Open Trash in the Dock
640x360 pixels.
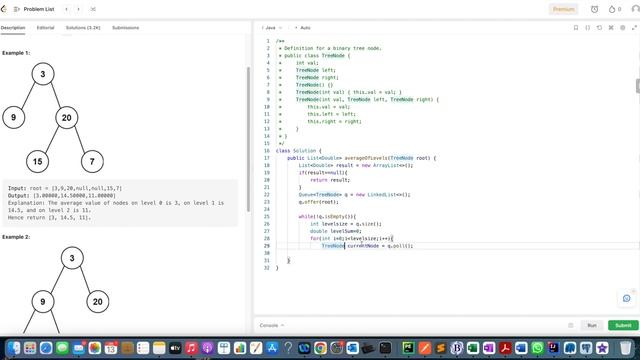tap(625, 348)
